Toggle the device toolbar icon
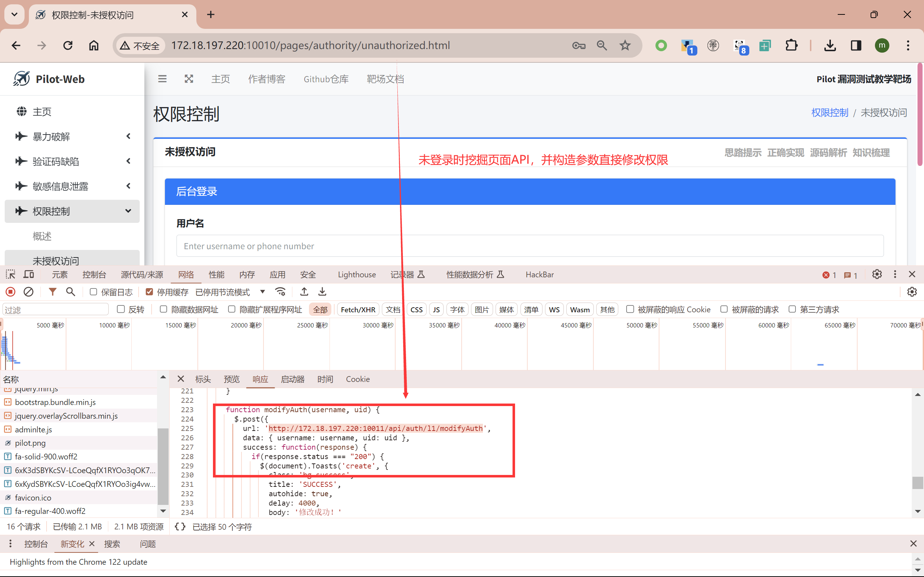Screen dimensions: 924x577 coord(29,274)
